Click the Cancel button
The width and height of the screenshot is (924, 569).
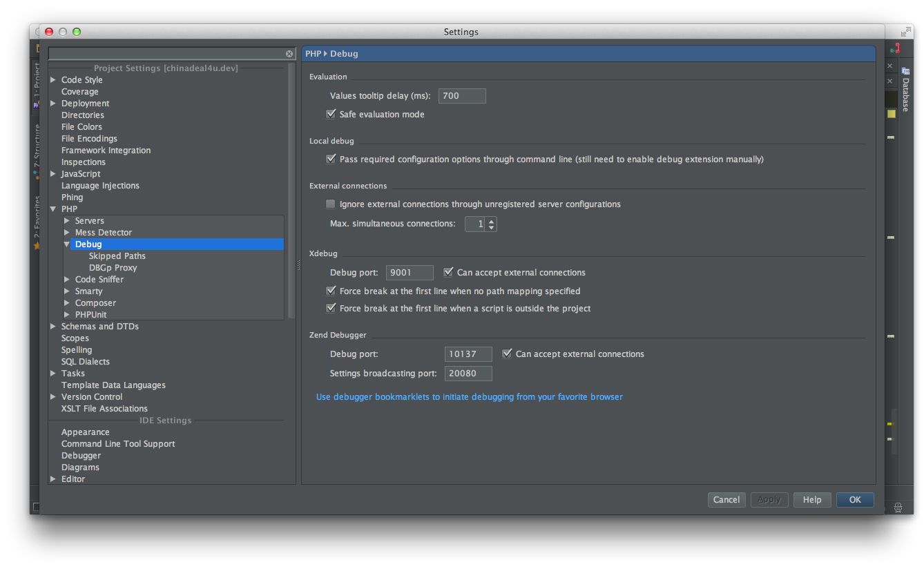(x=726, y=500)
